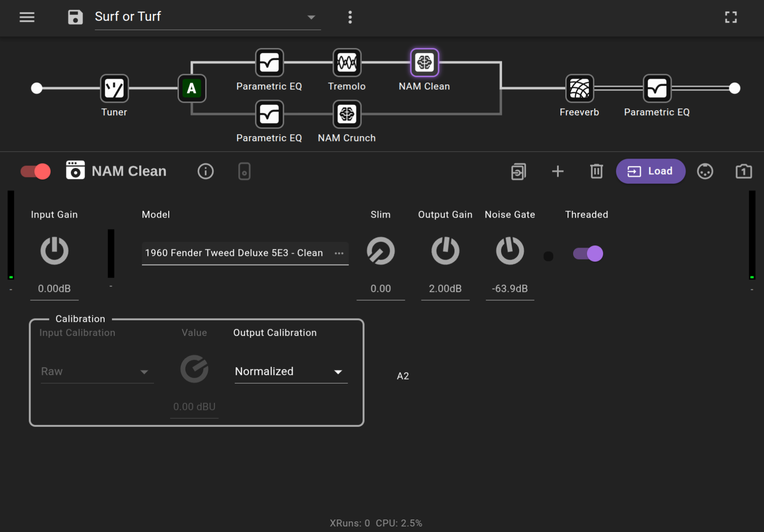Select the bottom-branch Parametric EQ pedal
Screen dimensions: 764x532
point(269,114)
